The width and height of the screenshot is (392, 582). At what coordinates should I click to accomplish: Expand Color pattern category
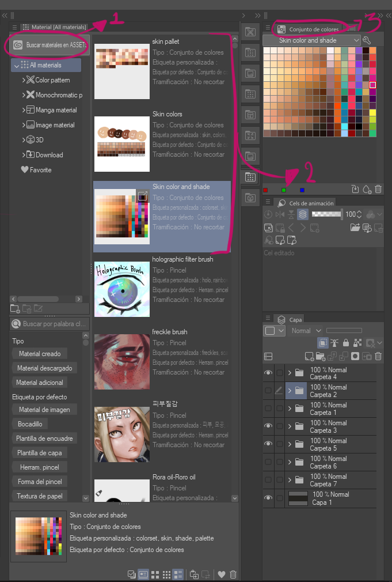(x=24, y=80)
